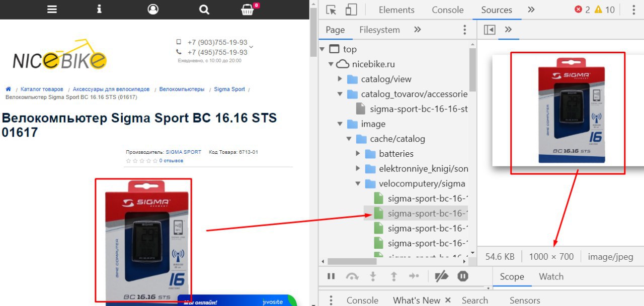The image size is (644, 306).
Task: Switch to the Watch debugger tab
Action: [x=551, y=276]
